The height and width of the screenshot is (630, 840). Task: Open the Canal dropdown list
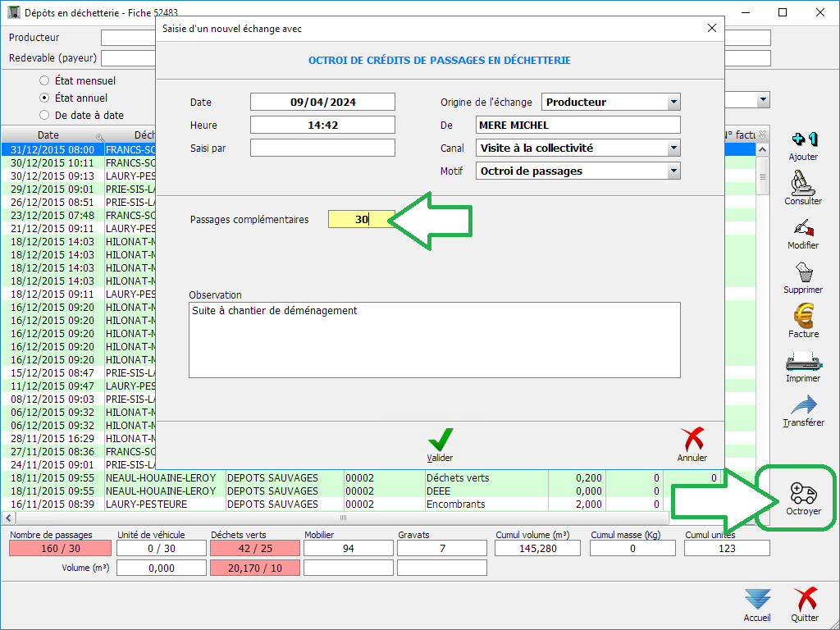pos(673,148)
